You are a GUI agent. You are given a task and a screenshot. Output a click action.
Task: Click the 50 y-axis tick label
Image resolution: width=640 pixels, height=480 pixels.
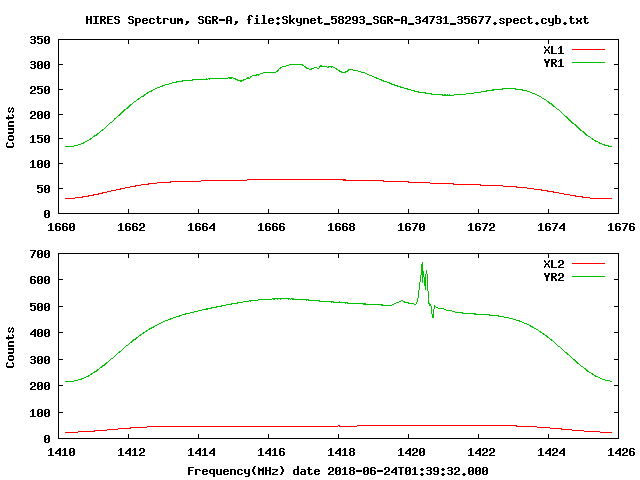[x=44, y=189]
